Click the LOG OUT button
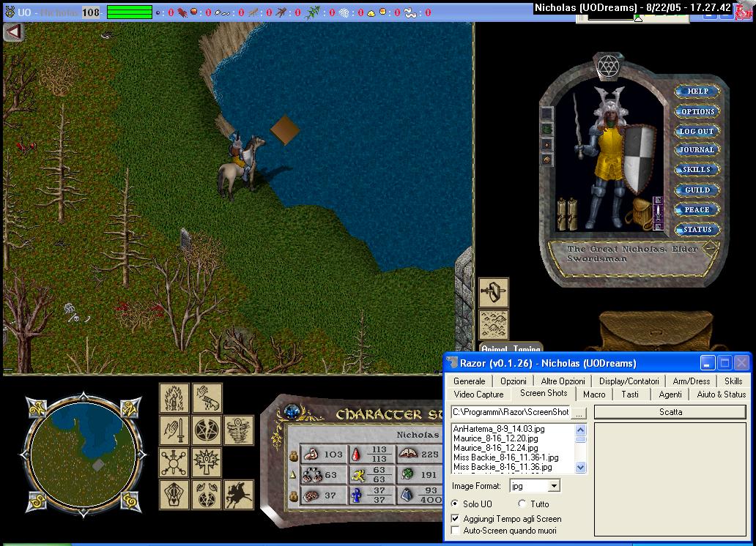The height and width of the screenshot is (546, 756). coord(697,131)
